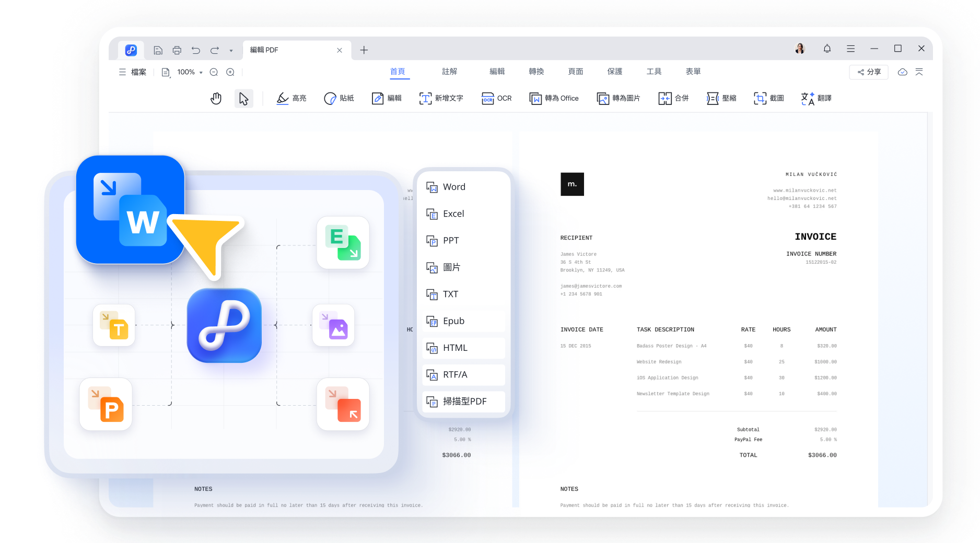Click the save file icon
The image size is (980, 543).
click(x=158, y=50)
